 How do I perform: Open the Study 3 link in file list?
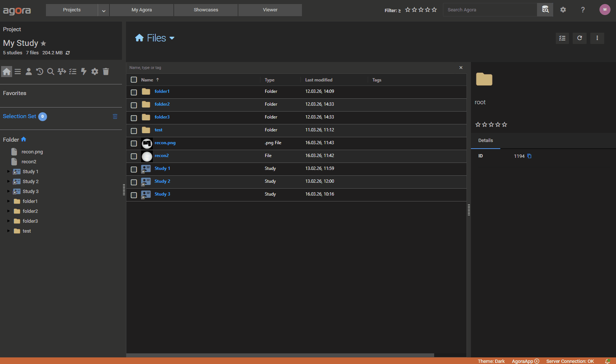click(162, 194)
